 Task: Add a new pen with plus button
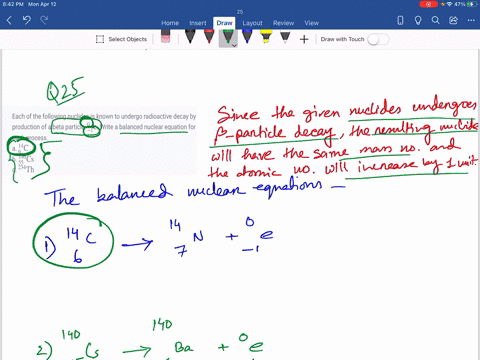pyautogui.click(x=304, y=39)
